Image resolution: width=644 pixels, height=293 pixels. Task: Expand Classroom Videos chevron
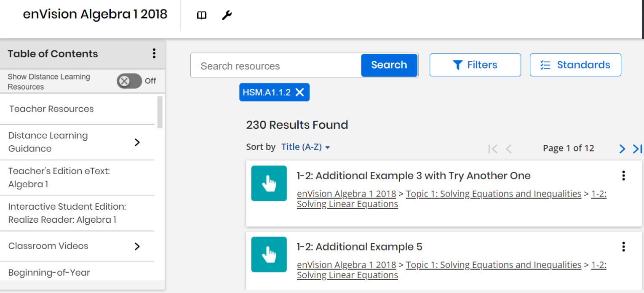[x=137, y=246]
